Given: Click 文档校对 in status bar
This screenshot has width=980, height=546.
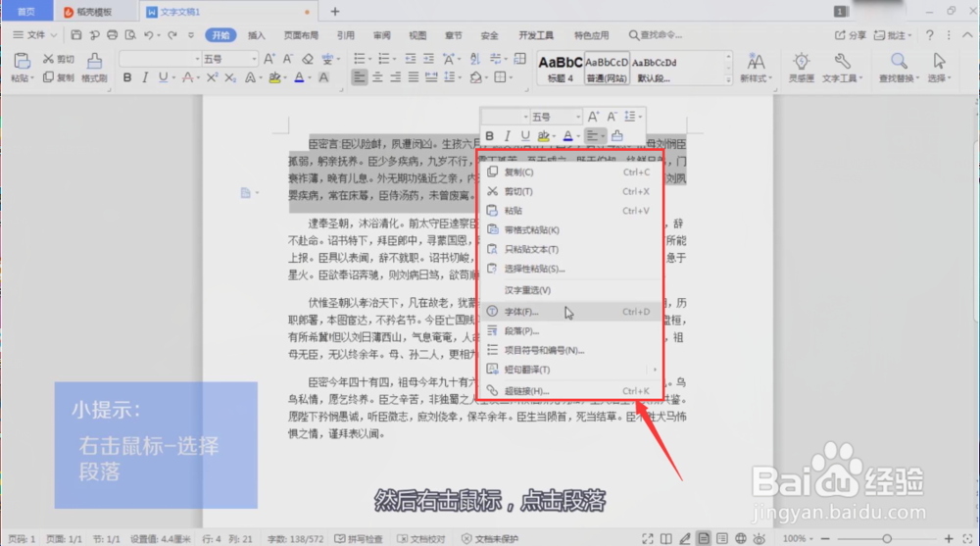Looking at the screenshot, I should [421, 538].
